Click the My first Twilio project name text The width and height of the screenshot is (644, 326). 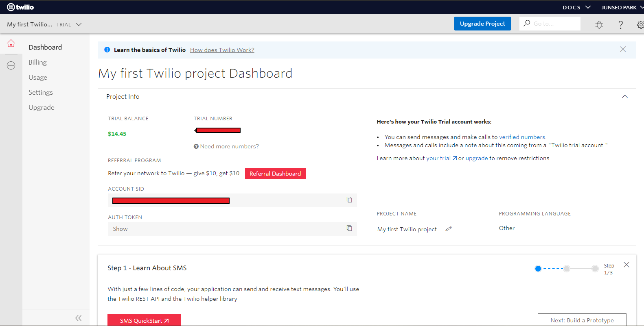407,229
